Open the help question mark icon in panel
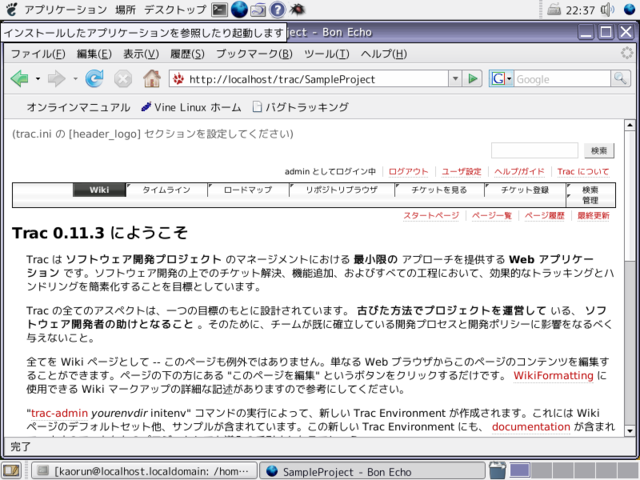The width and height of the screenshot is (640, 480). click(x=278, y=9)
